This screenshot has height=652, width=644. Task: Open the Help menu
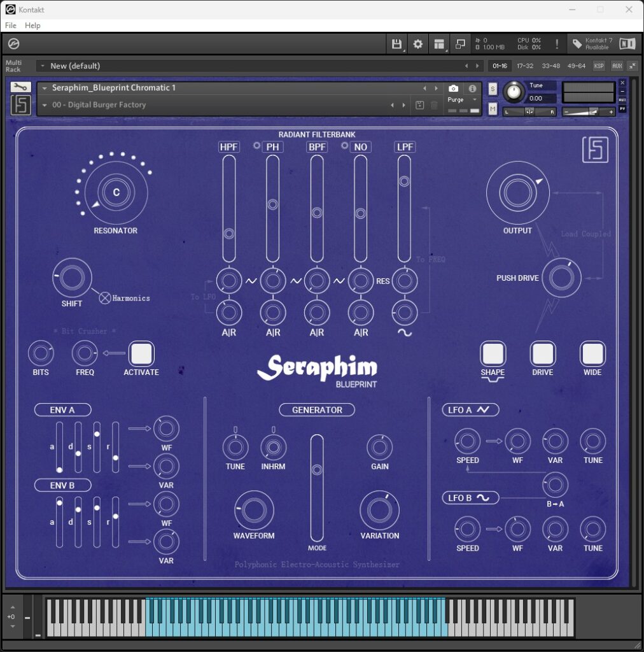point(32,25)
